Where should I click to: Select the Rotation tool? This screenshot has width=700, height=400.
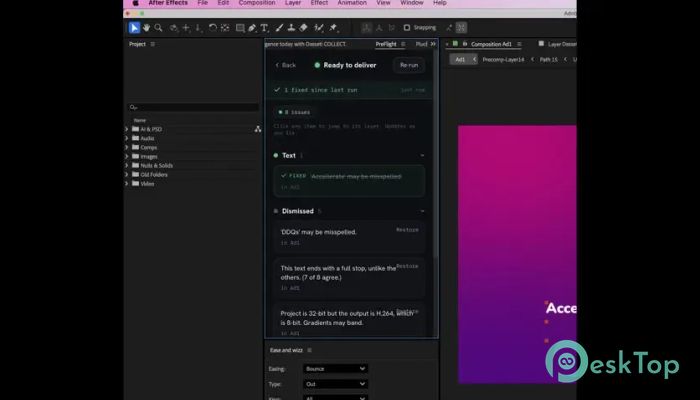click(x=212, y=28)
